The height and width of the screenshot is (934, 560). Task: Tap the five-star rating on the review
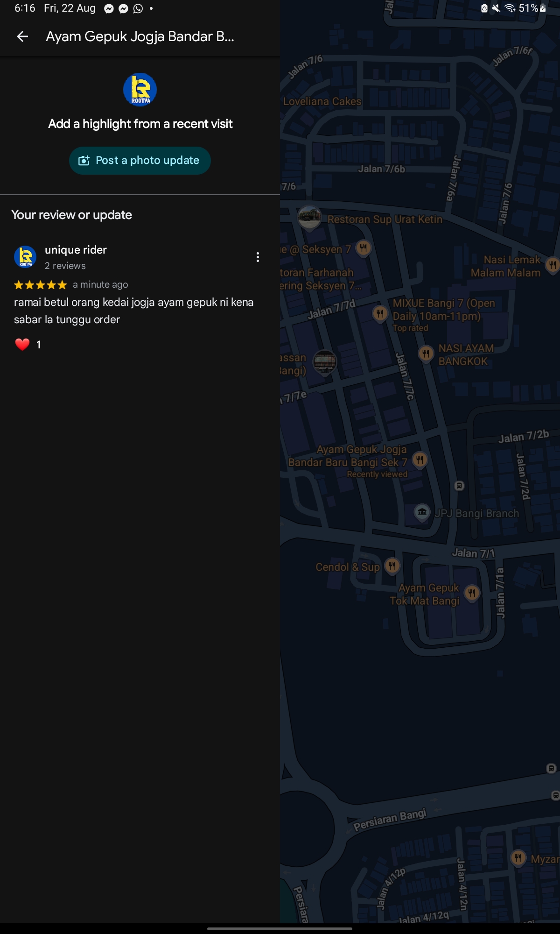(41, 285)
